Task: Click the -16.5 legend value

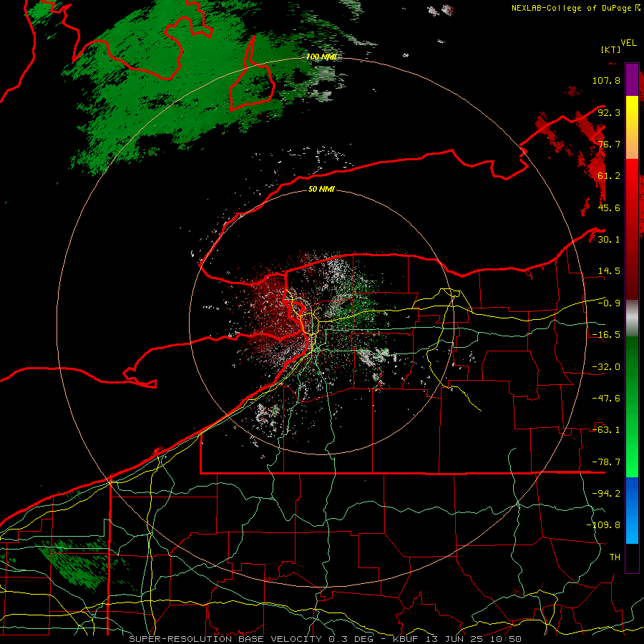Action: point(606,335)
